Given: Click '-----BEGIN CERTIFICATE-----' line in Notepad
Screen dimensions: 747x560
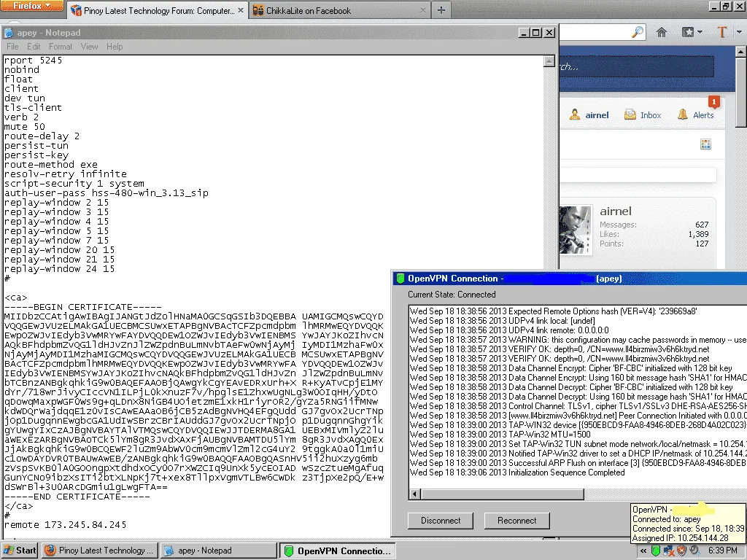Looking at the screenshot, I should (83, 307).
